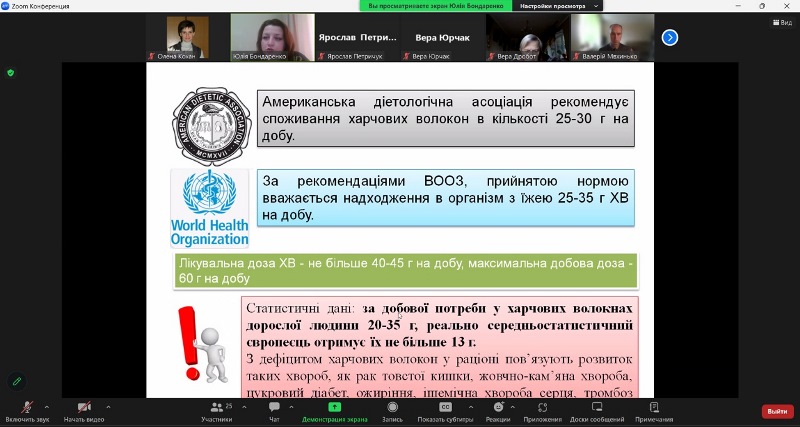This screenshot has width=800, height=427.
Task: Select Валерій Мжинько video thumbnail
Action: tap(612, 37)
